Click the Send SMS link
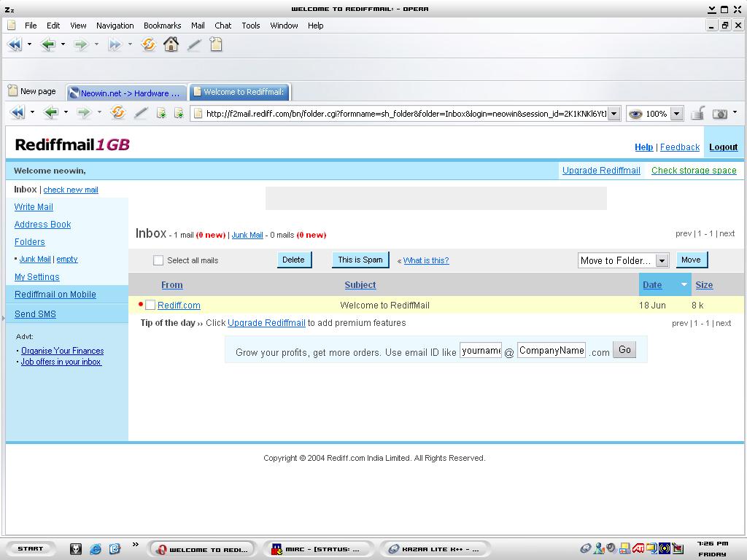The height and width of the screenshot is (560, 747). pyautogui.click(x=35, y=314)
